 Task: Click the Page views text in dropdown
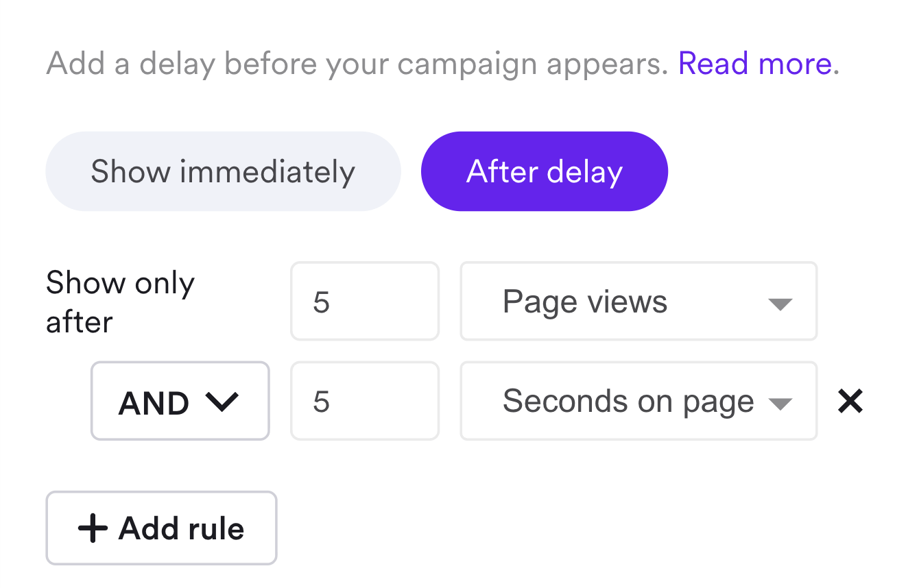[x=584, y=302]
